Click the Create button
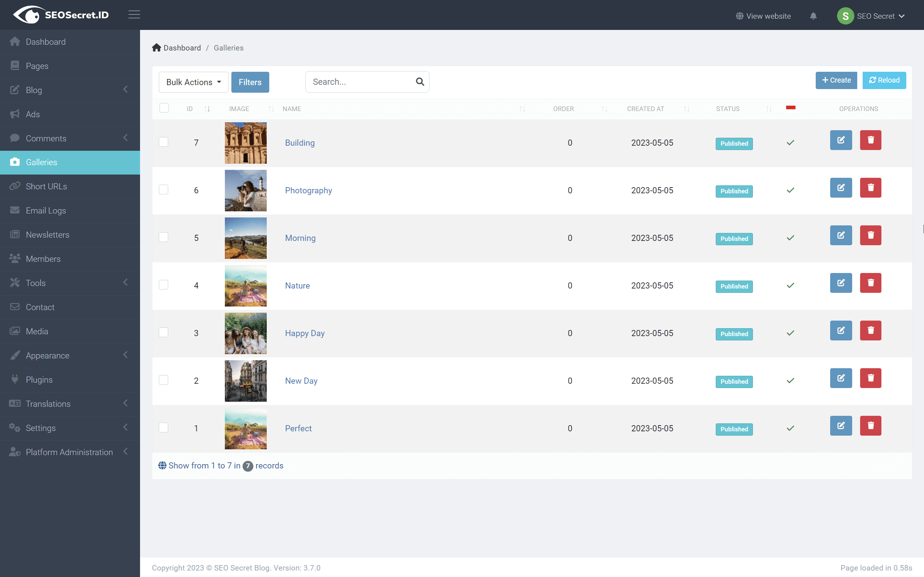This screenshot has width=924, height=577. 836,80
